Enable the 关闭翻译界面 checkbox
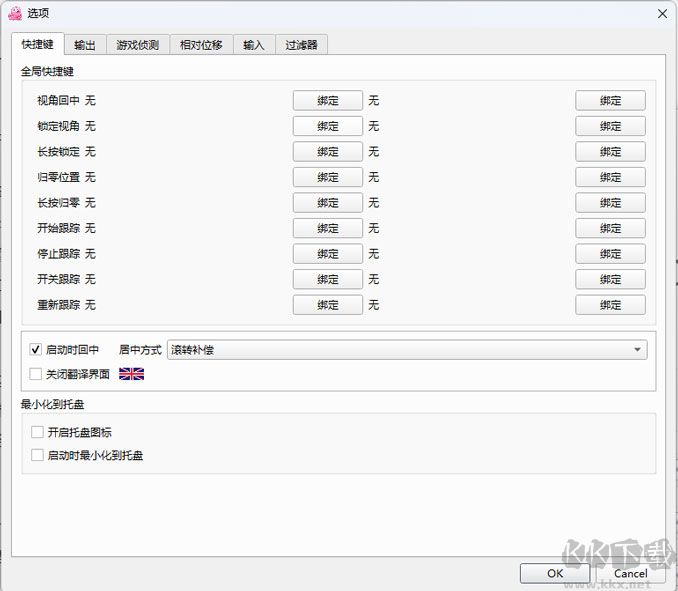Image resolution: width=678 pixels, height=591 pixels. point(35,374)
